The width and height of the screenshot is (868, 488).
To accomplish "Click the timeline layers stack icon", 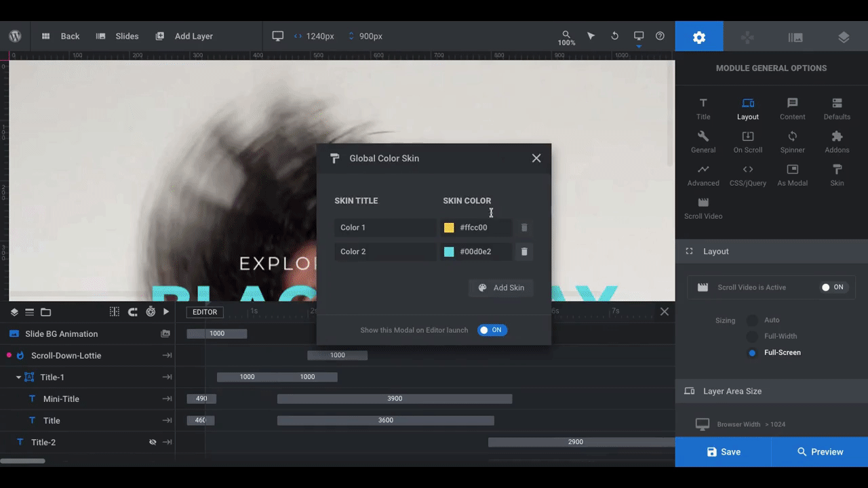I will [14, 312].
